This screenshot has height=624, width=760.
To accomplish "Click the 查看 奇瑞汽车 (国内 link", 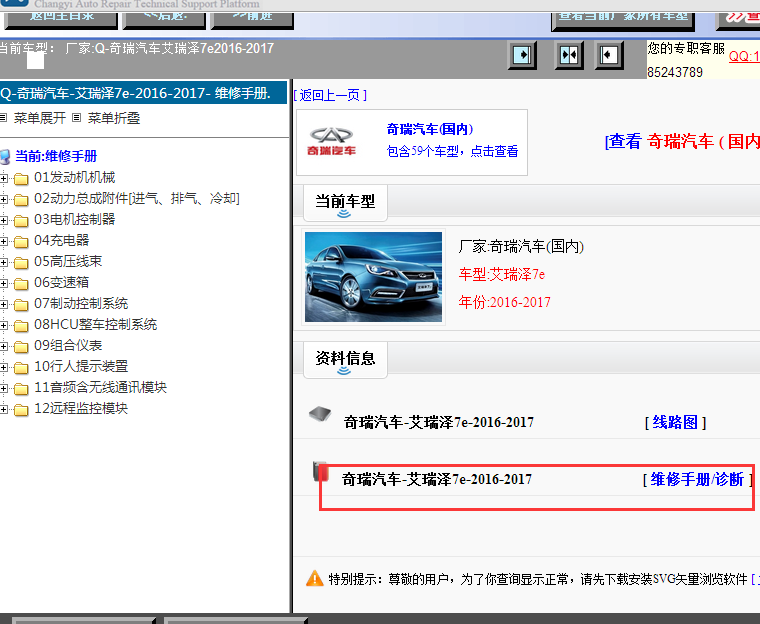I will point(682,141).
